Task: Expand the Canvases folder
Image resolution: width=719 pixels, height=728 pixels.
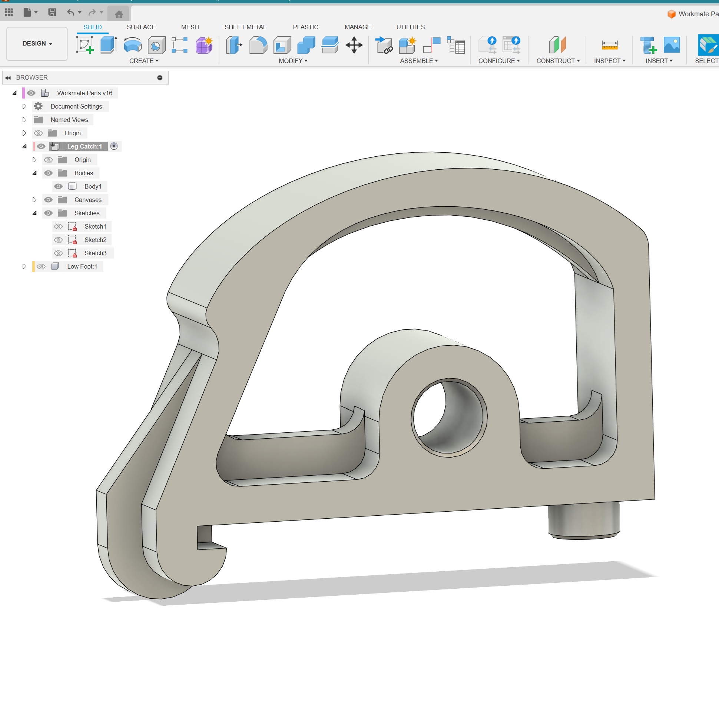Action: 34,200
